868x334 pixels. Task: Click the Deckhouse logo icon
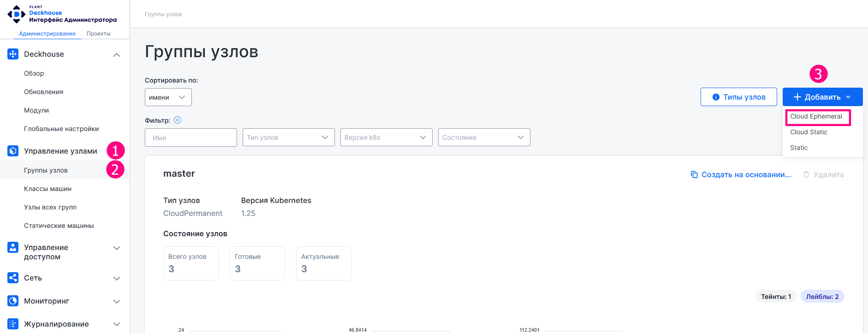click(17, 14)
